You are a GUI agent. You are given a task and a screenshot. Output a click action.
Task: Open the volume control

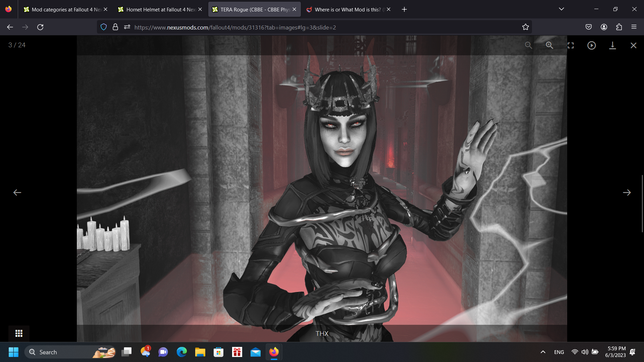pos(585,352)
